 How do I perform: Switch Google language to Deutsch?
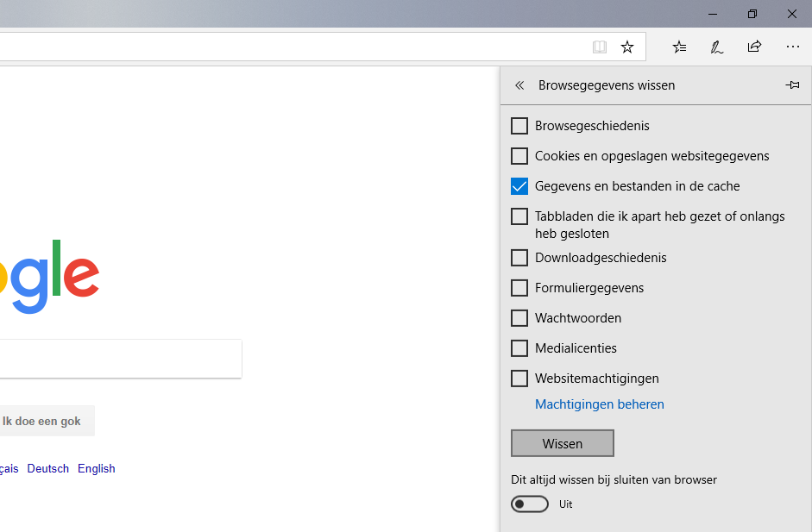click(x=48, y=468)
